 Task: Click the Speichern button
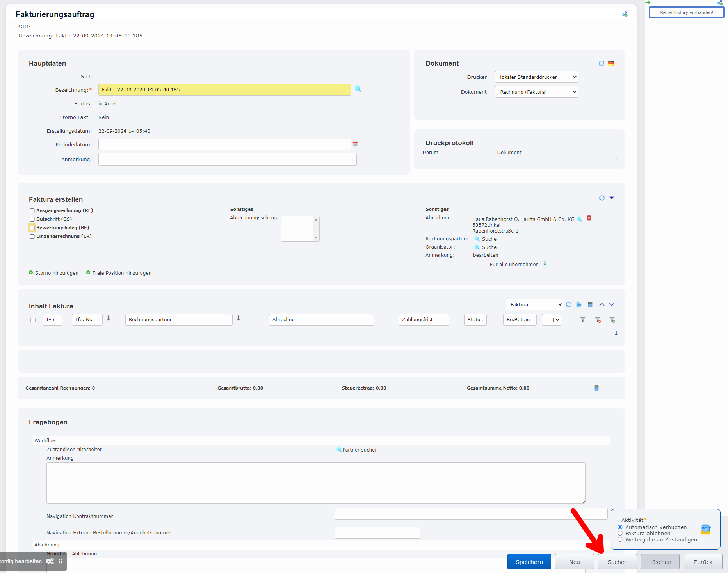529,562
